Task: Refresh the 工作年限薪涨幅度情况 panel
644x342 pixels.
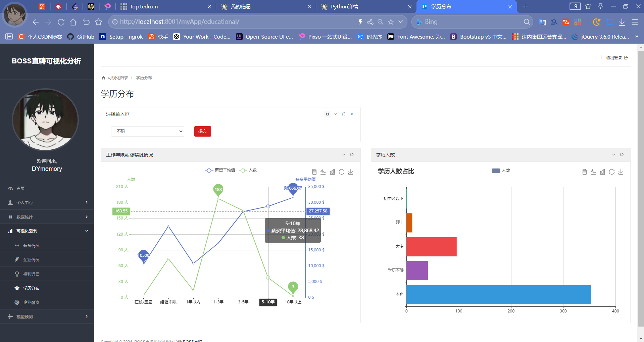Action: (352, 155)
